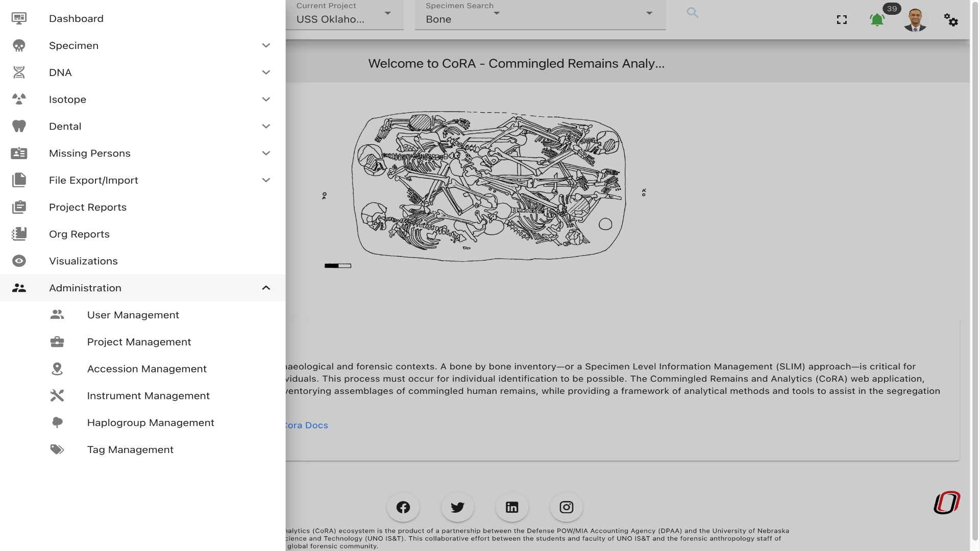The width and height of the screenshot is (980, 551).
Task: Select User Management
Action: point(143,315)
